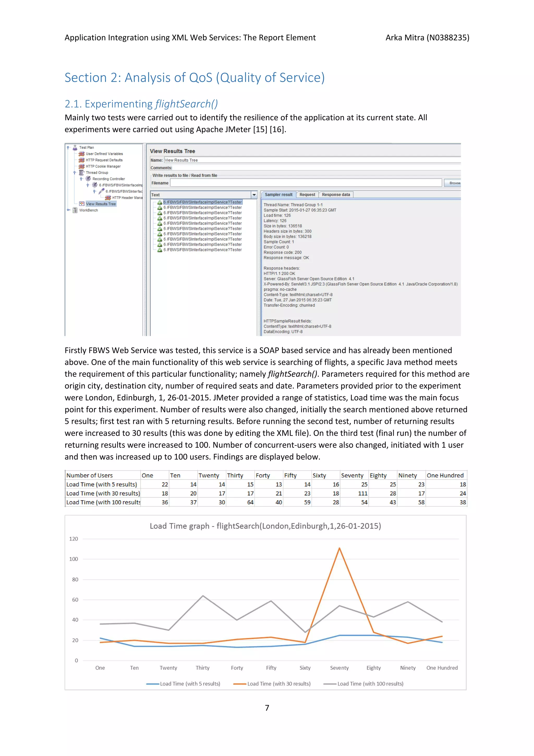Click the Name input field

tap(312, 160)
